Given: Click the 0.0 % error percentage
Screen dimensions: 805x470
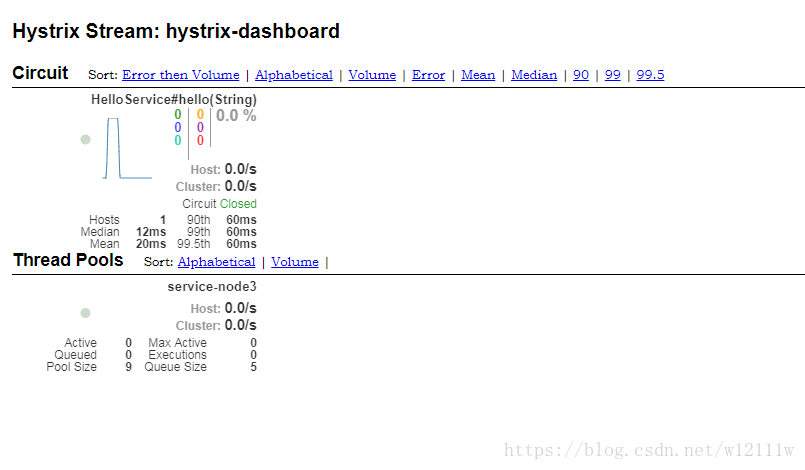Looking at the screenshot, I should 236,116.
